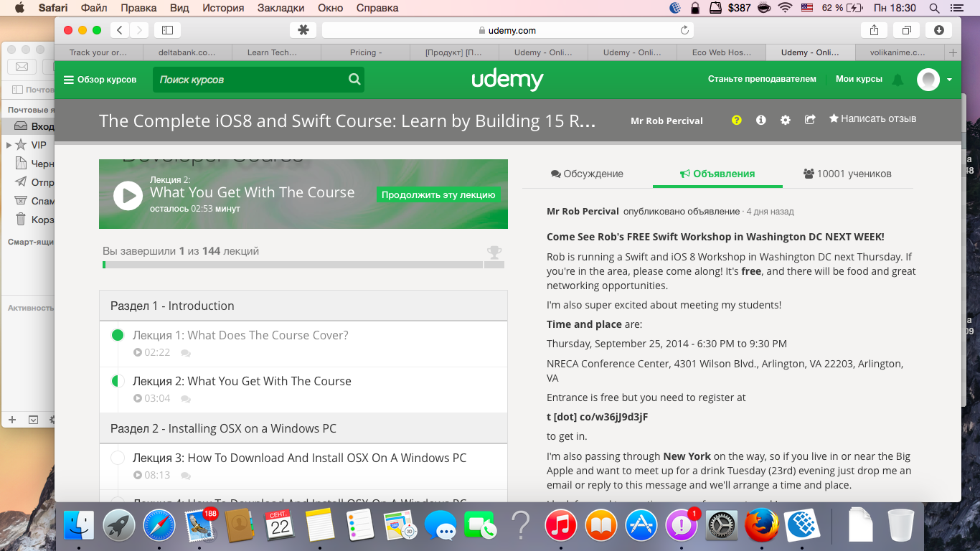Open the user avatar dropdown arrow

click(x=949, y=80)
